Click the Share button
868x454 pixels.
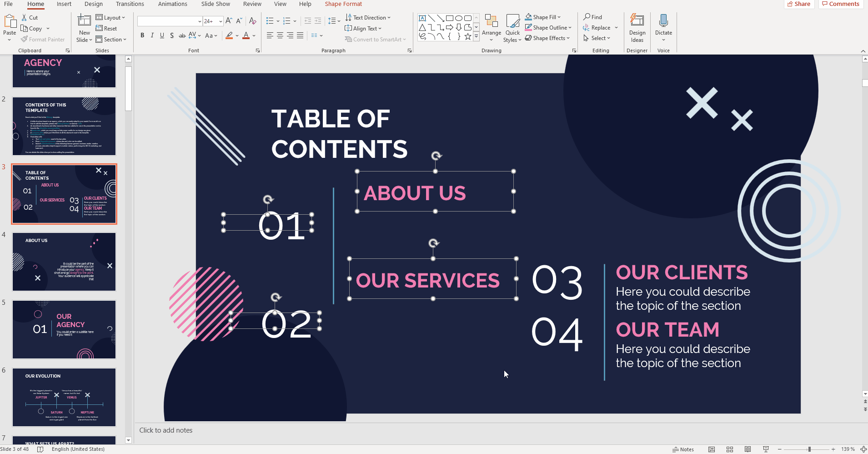pyautogui.click(x=799, y=4)
